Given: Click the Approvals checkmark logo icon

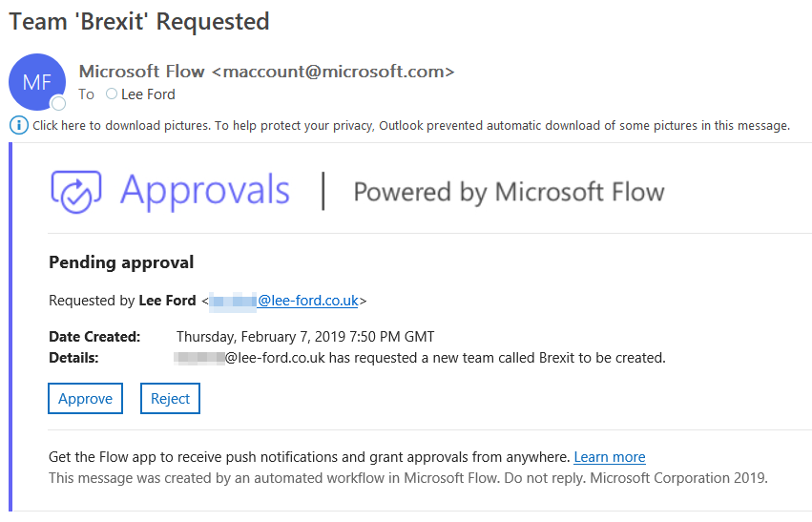Looking at the screenshot, I should point(76,191).
